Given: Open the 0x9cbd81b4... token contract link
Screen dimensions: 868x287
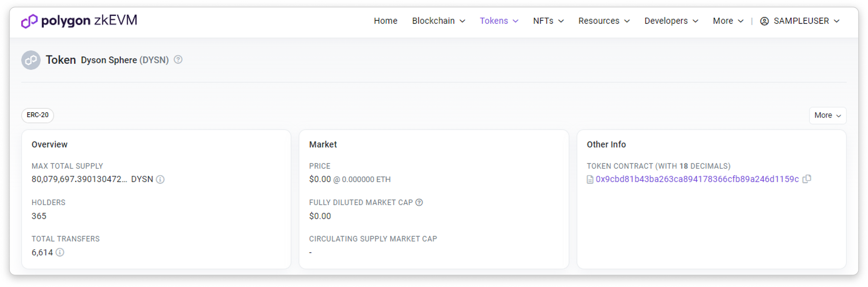Looking at the screenshot, I should coord(697,179).
